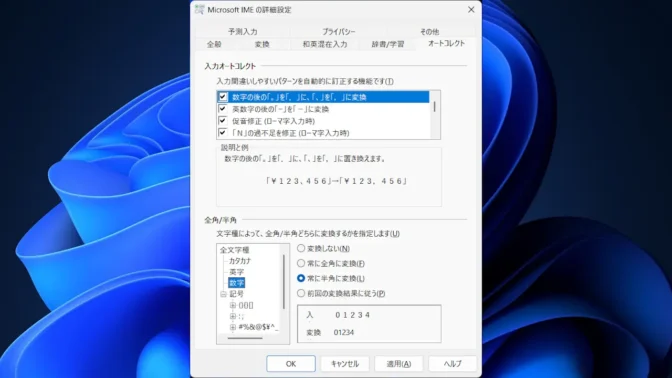Select the #%&@$¥^_ tree item

click(x=258, y=327)
